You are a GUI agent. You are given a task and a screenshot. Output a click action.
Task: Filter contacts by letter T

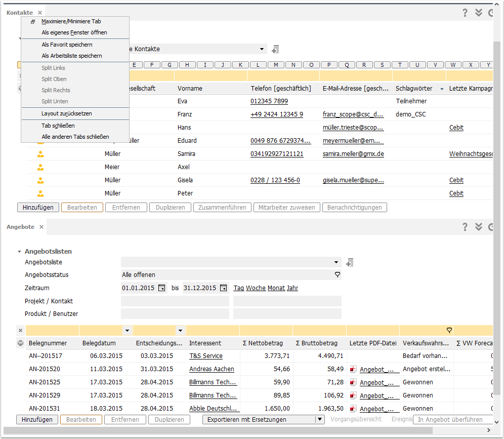400,65
